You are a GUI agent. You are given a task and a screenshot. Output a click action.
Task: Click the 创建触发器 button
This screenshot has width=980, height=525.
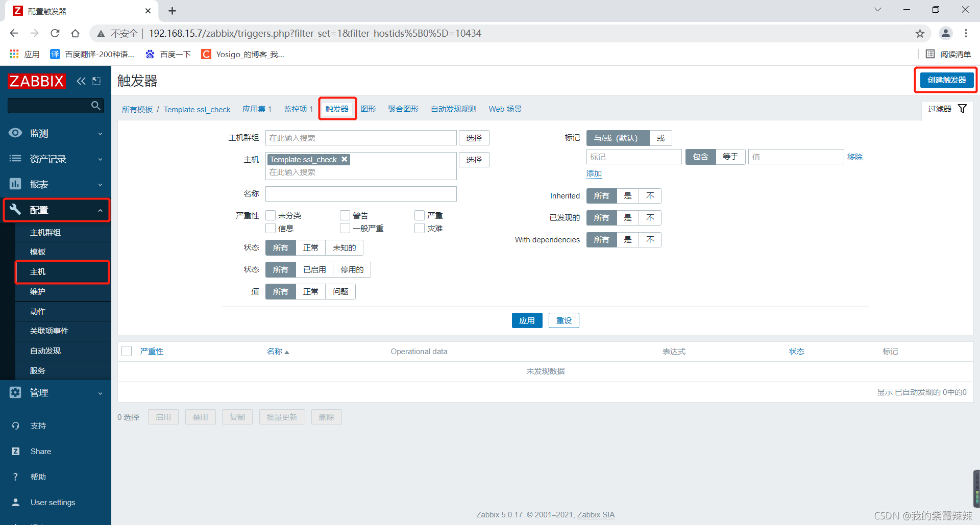[x=947, y=80]
